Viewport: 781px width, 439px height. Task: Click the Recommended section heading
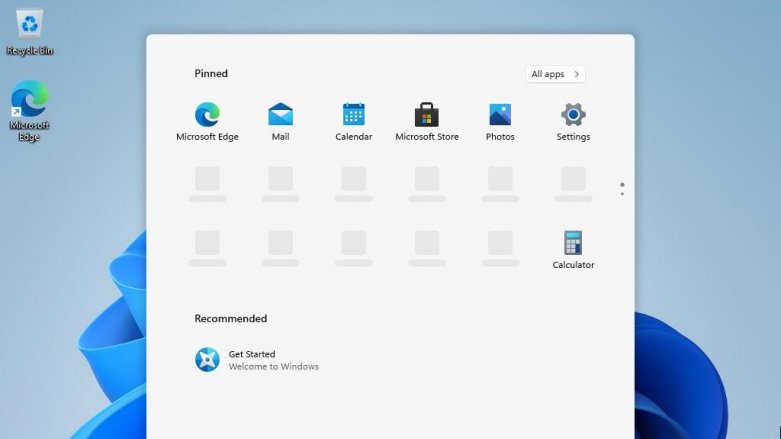point(231,318)
